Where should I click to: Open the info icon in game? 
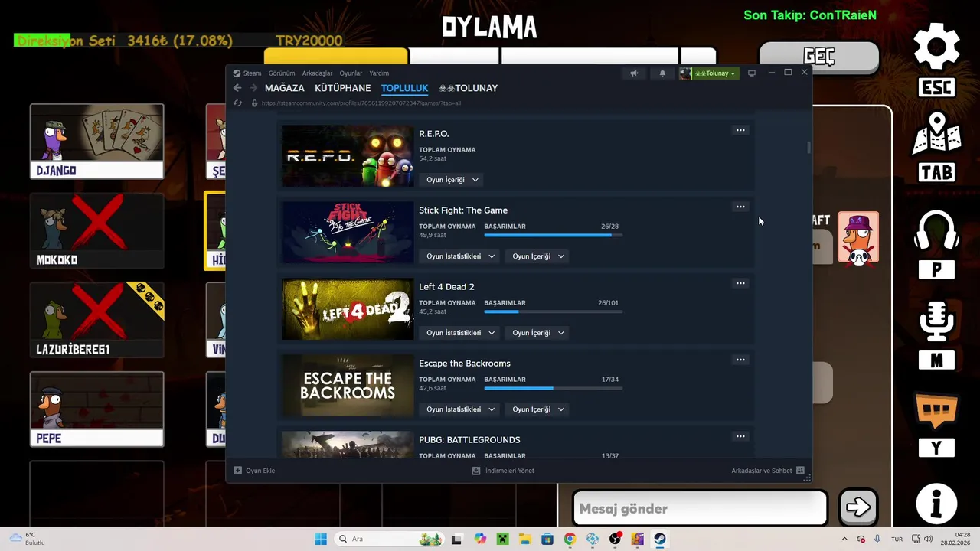point(936,504)
